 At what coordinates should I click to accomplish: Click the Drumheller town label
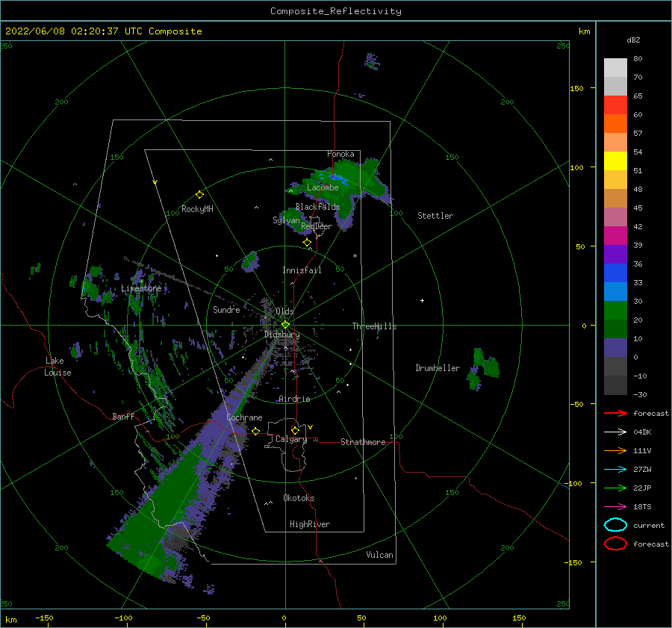(x=438, y=368)
